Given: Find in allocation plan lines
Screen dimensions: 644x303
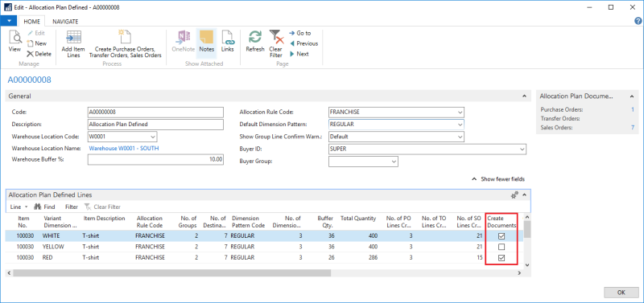Looking at the screenshot, I should pyautogui.click(x=44, y=207).
